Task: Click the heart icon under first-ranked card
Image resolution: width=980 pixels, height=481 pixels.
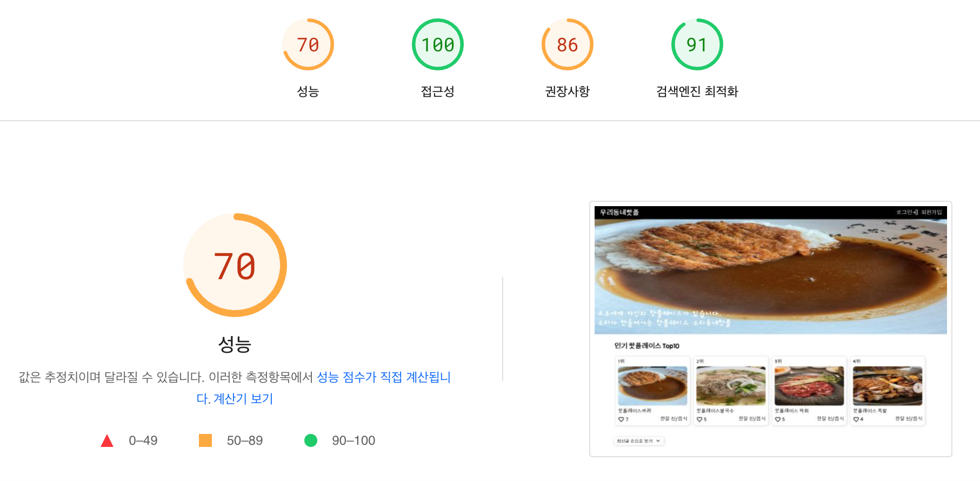Action: (x=621, y=419)
